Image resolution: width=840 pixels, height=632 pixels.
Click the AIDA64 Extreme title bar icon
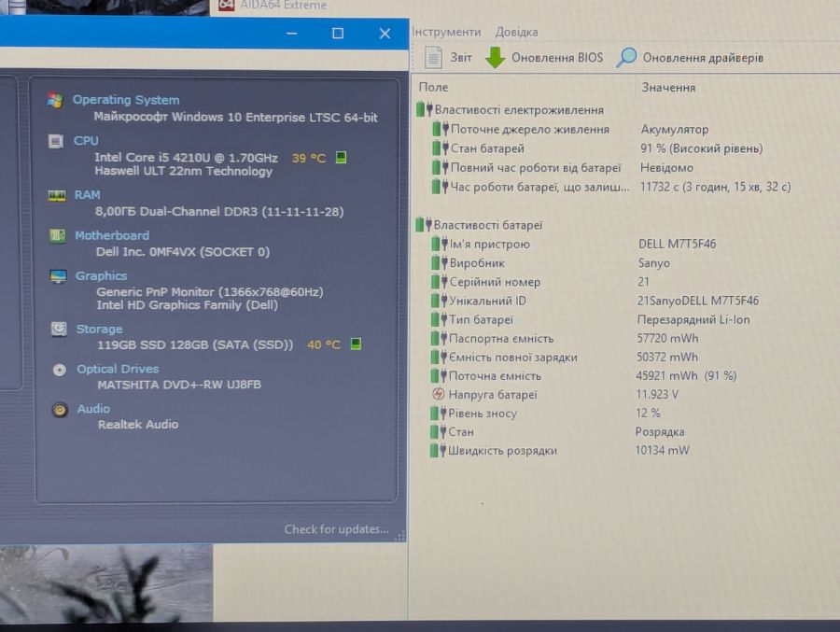[x=227, y=5]
